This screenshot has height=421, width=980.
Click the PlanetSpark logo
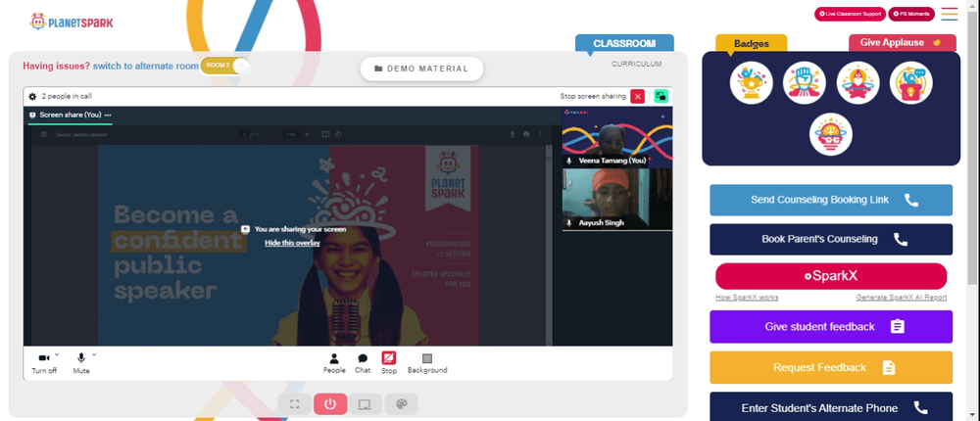(x=72, y=22)
